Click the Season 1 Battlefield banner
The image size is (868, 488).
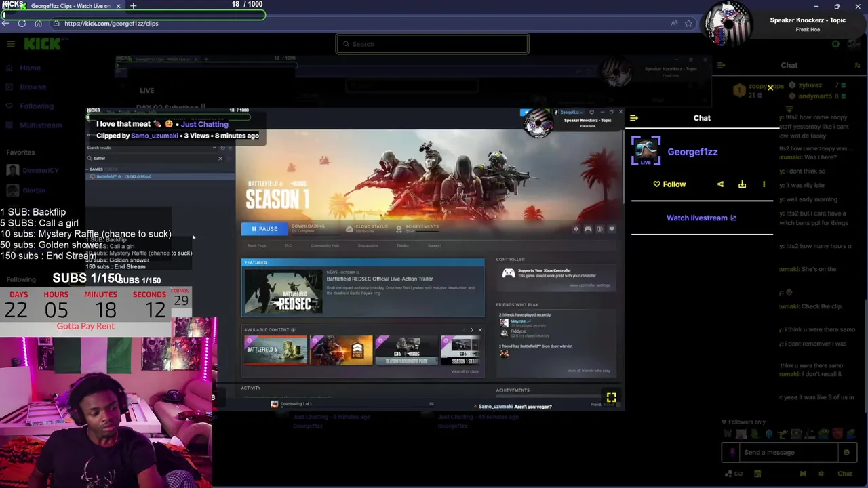pyautogui.click(x=430, y=175)
